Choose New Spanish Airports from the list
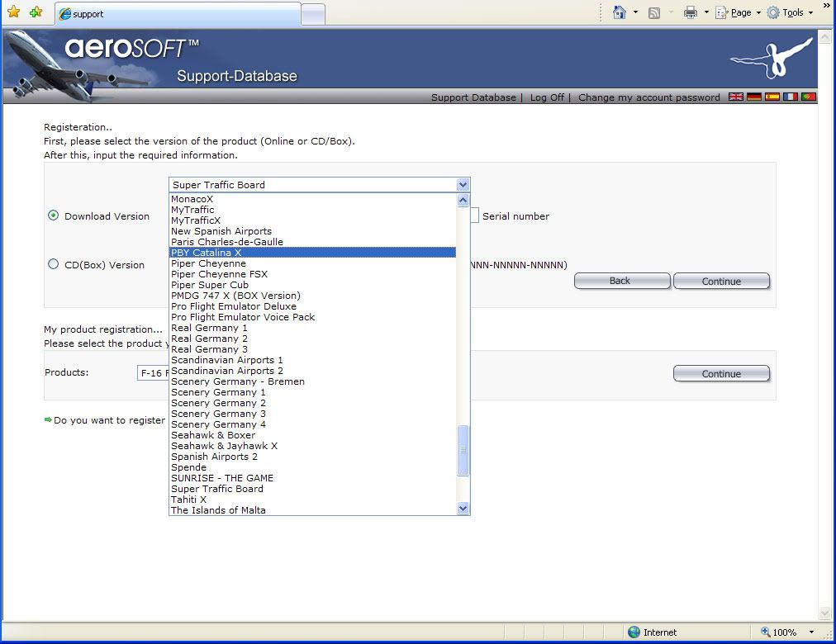The image size is (836, 644). point(312,231)
